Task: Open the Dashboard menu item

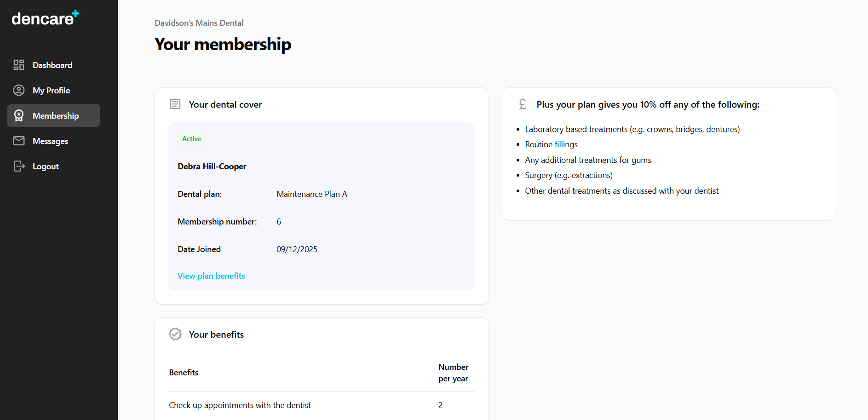Action: pyautogui.click(x=52, y=65)
